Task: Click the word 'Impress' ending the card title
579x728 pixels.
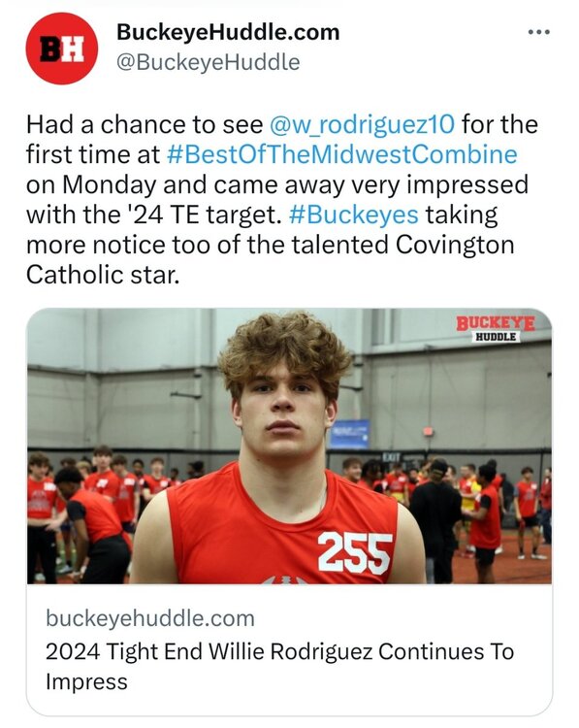Action: click(x=86, y=682)
